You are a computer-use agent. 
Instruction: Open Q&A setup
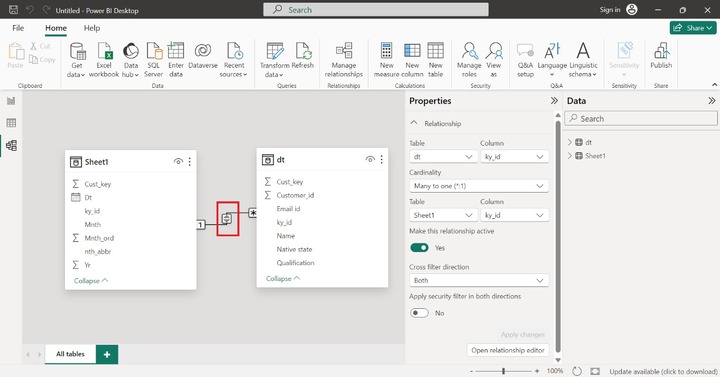525,60
